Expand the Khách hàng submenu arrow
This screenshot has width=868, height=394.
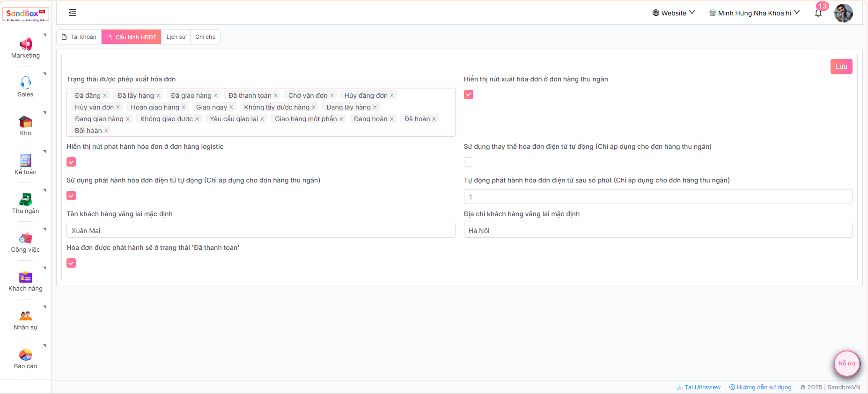(x=45, y=269)
